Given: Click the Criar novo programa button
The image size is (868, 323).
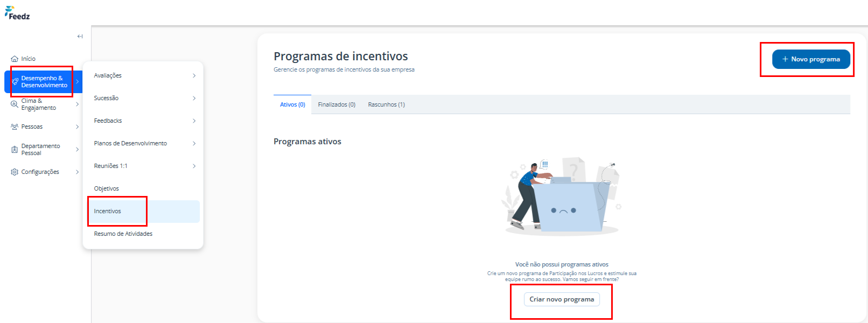Looking at the screenshot, I should [x=562, y=299].
